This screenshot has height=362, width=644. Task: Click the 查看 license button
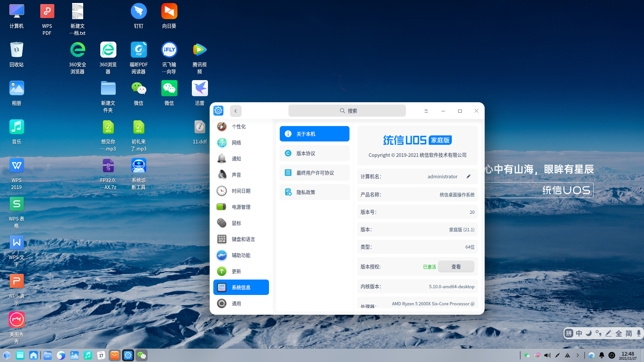456,267
